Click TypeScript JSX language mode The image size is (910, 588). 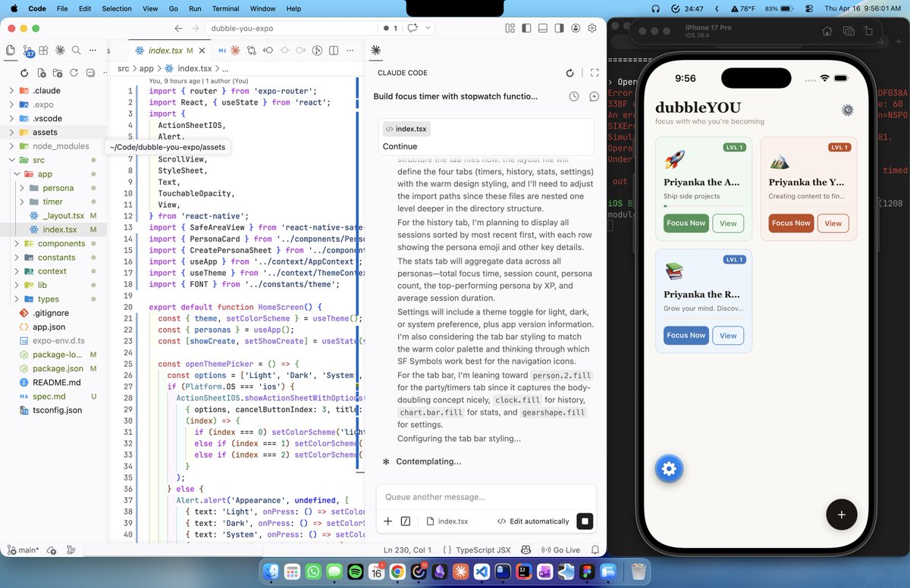click(485, 550)
